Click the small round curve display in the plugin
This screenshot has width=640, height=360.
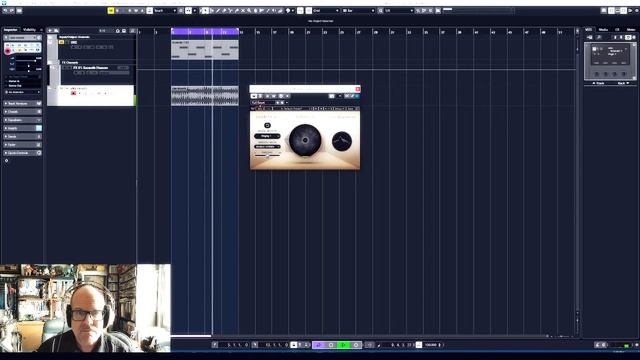click(x=342, y=141)
